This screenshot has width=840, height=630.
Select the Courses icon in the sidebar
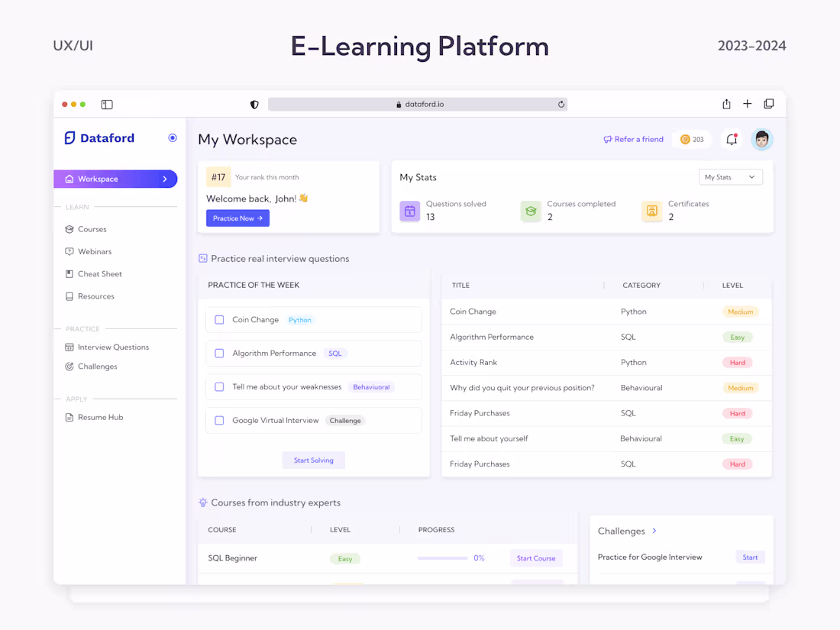pos(69,229)
